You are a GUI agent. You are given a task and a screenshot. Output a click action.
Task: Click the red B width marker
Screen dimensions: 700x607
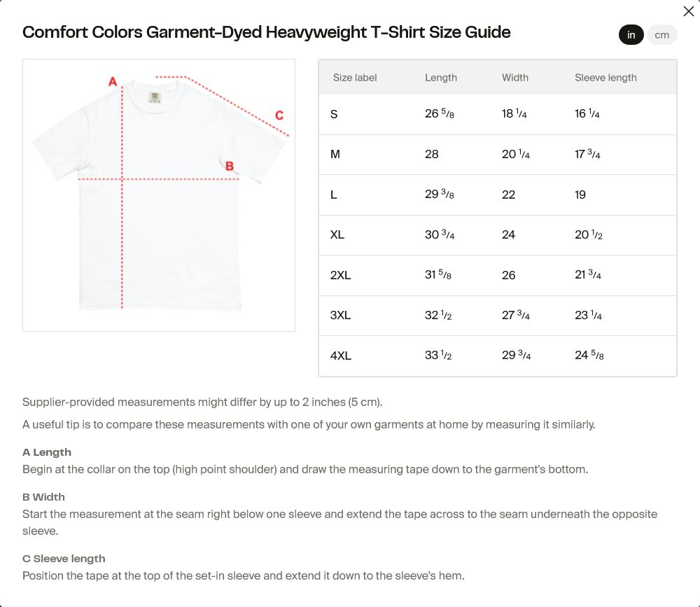click(230, 167)
